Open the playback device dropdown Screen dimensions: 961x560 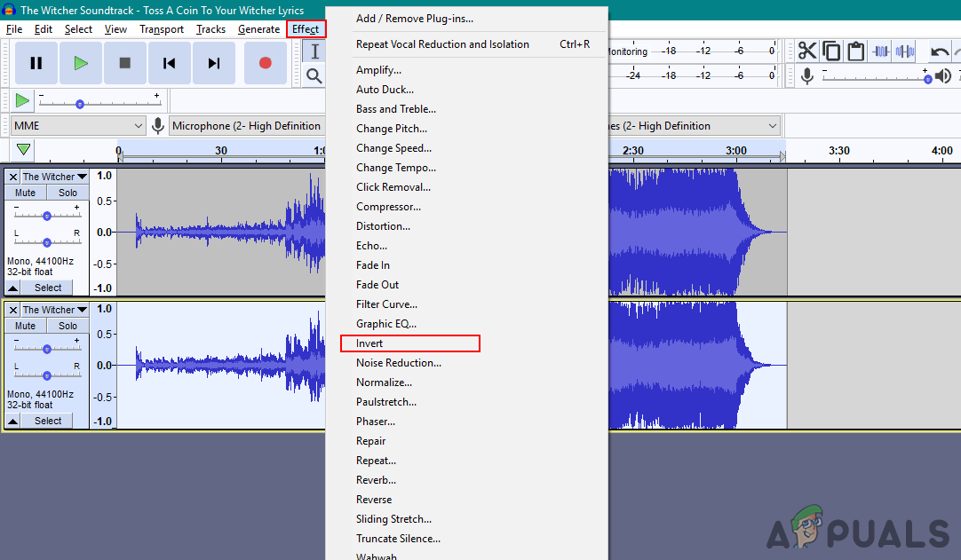[x=695, y=126]
